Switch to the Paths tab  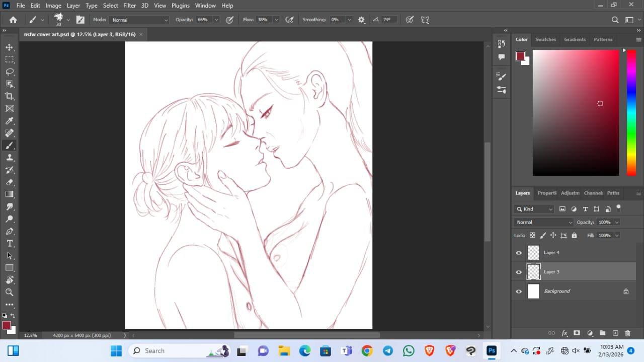coord(613,193)
